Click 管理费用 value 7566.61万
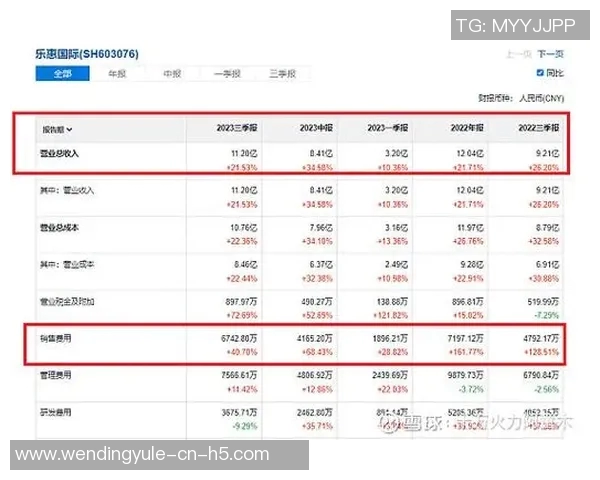The width and height of the screenshot is (600, 480). point(239,375)
